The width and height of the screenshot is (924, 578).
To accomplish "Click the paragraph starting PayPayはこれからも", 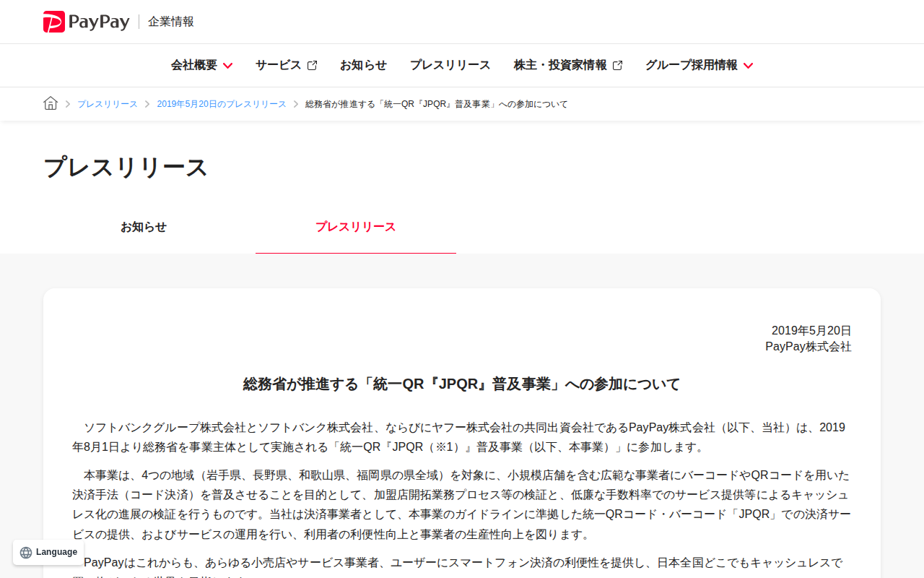I will tap(462, 565).
